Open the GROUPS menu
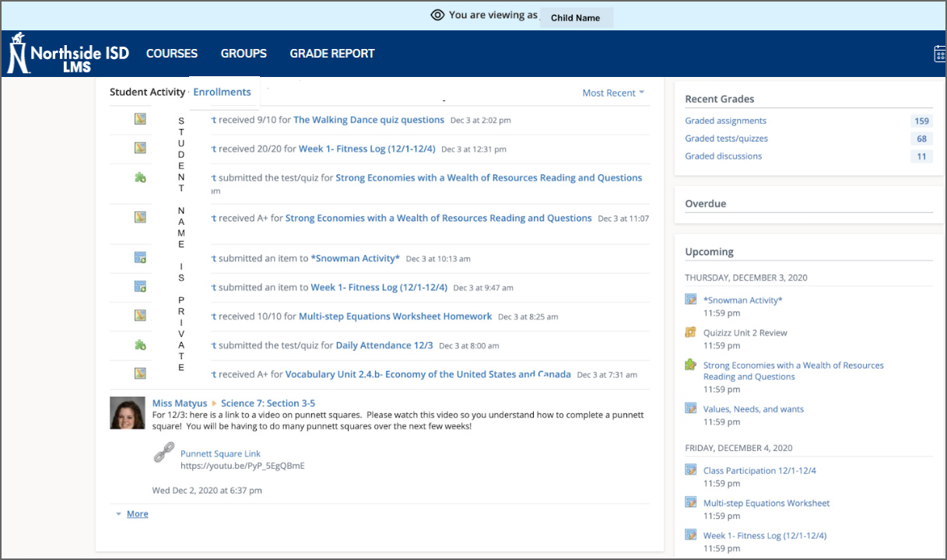 coord(244,54)
